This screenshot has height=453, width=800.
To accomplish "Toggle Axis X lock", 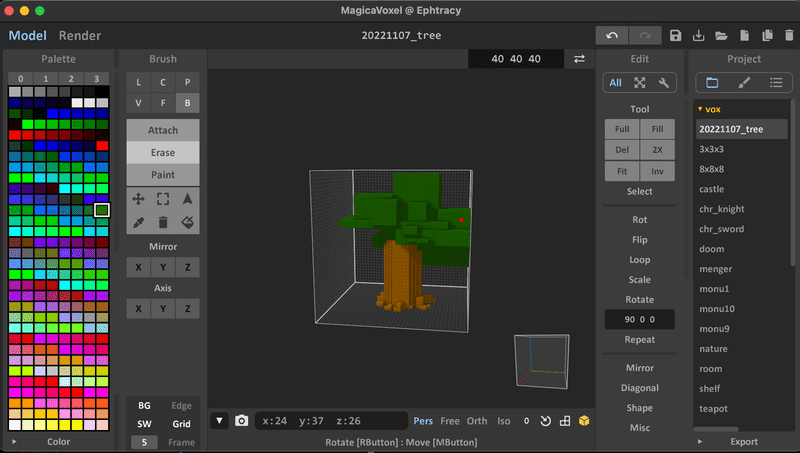I will point(138,309).
